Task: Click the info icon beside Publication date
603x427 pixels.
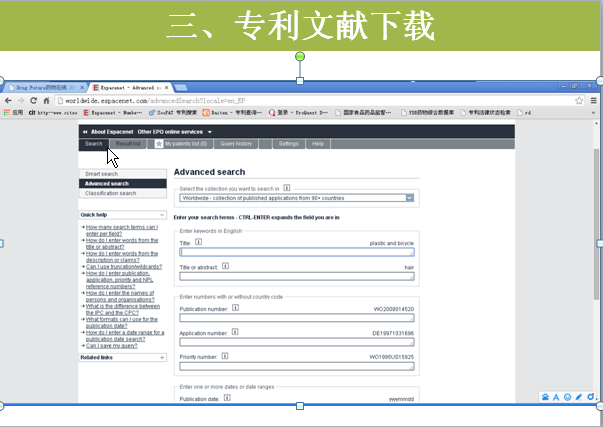Action: (227, 398)
